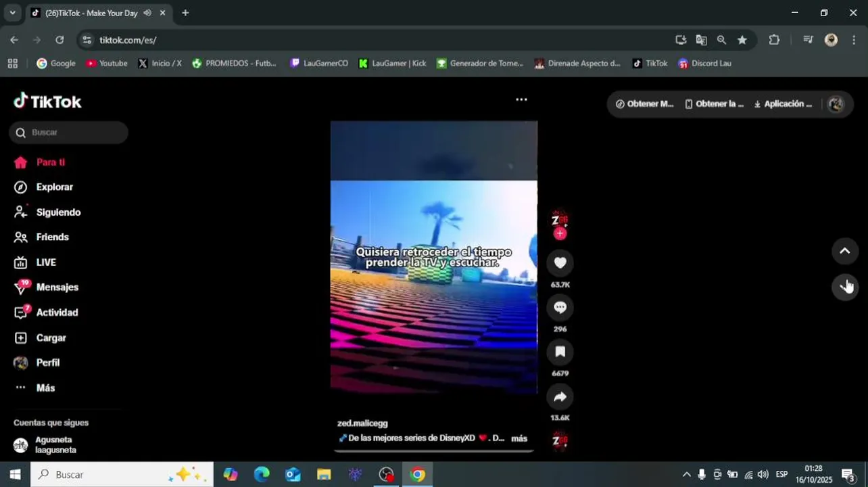Viewport: 868px width, 487px height.
Task: Open the three-dot options above the video
Action: point(521,99)
